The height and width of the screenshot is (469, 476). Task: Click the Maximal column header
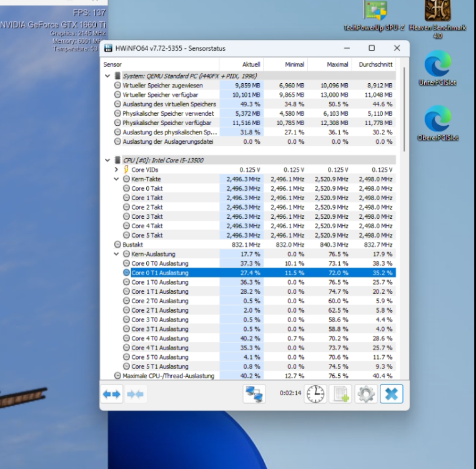click(x=330, y=64)
